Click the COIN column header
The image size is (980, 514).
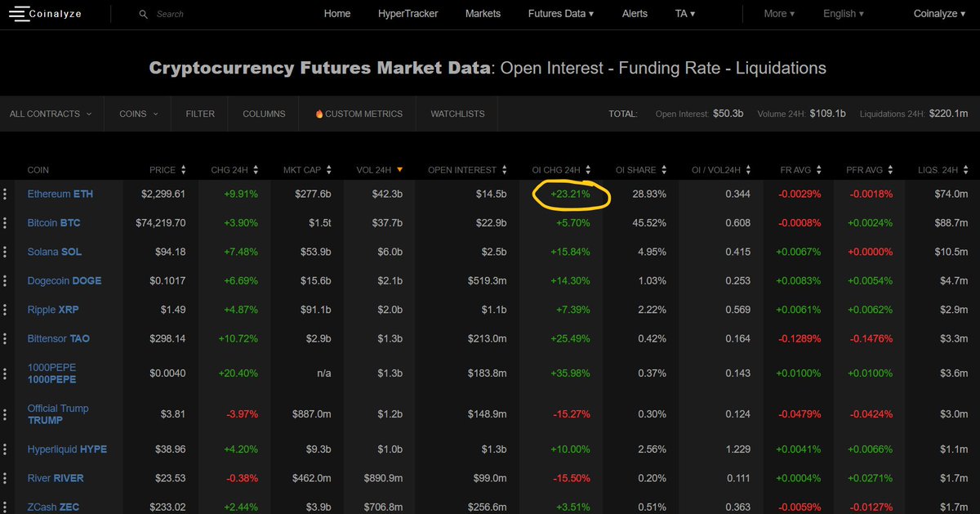pyautogui.click(x=38, y=170)
